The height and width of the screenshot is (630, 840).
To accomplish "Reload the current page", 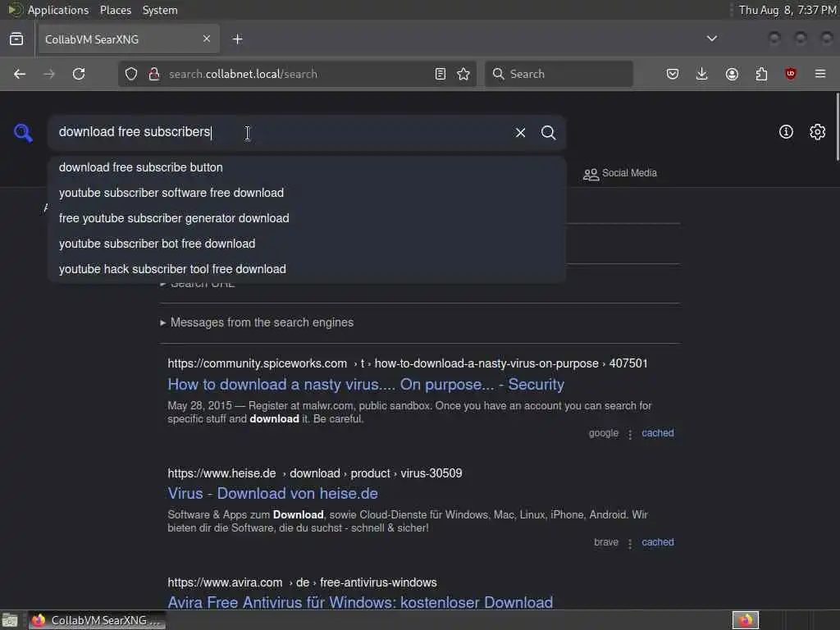I will point(79,74).
